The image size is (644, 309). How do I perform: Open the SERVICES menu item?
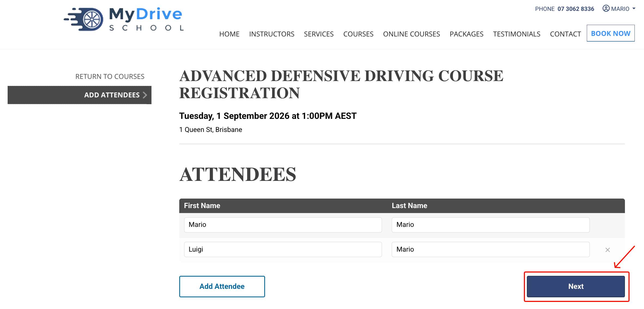[319, 34]
